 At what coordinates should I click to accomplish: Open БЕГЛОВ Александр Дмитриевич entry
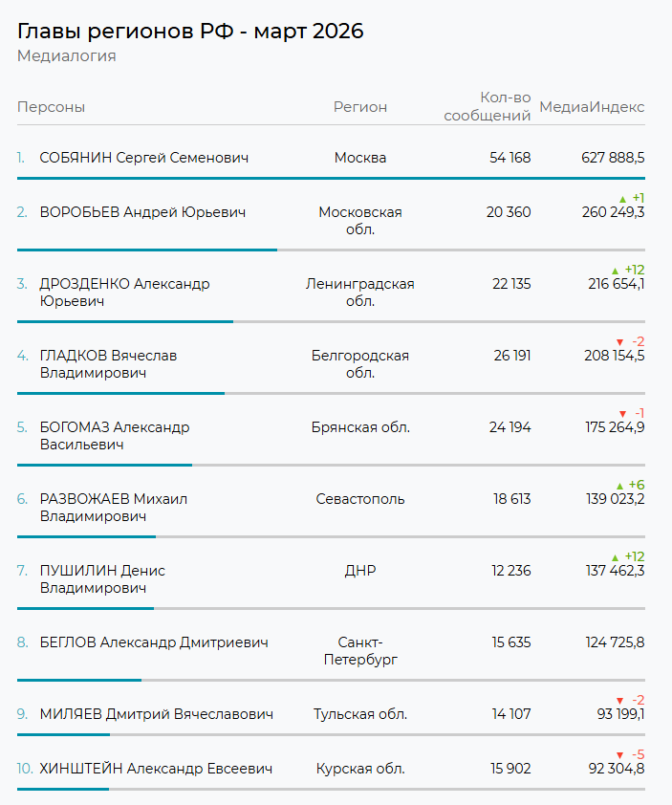click(153, 642)
